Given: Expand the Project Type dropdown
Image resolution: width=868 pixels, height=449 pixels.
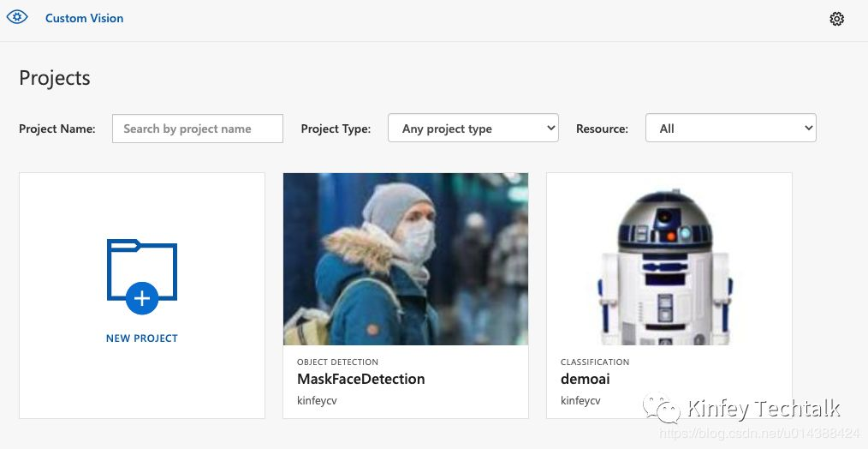Looking at the screenshot, I should (x=473, y=128).
